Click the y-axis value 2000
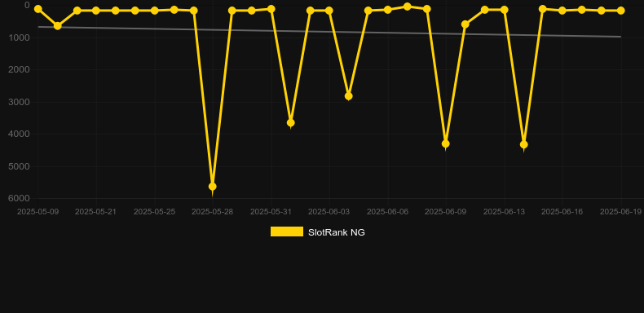 coord(19,69)
